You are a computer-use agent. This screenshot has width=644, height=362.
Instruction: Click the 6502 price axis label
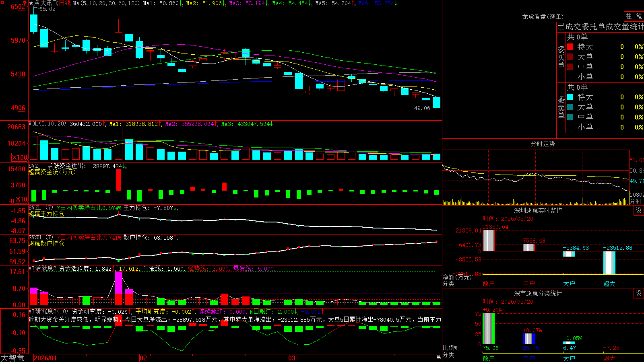18,6
